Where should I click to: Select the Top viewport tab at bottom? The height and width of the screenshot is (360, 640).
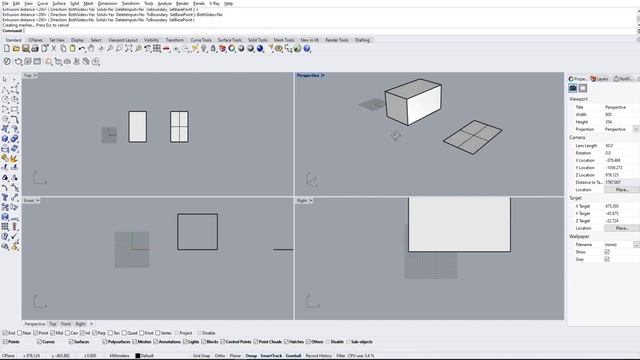coord(53,324)
